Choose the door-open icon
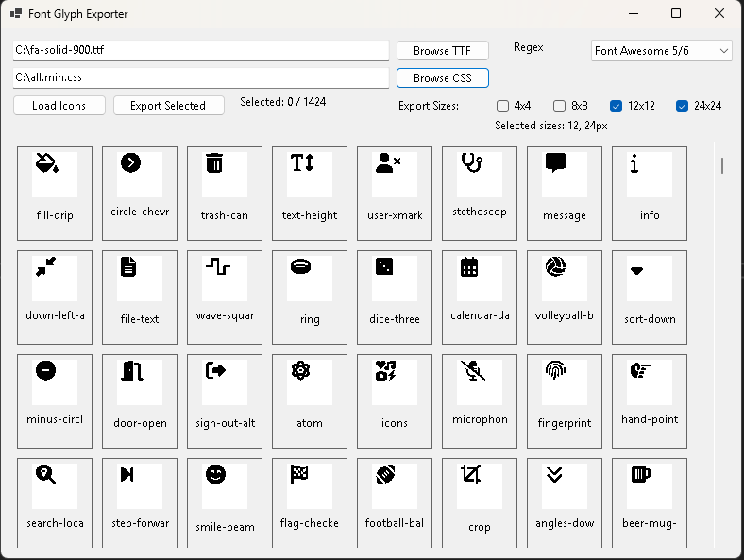The height and width of the screenshot is (560, 744). pyautogui.click(x=140, y=401)
